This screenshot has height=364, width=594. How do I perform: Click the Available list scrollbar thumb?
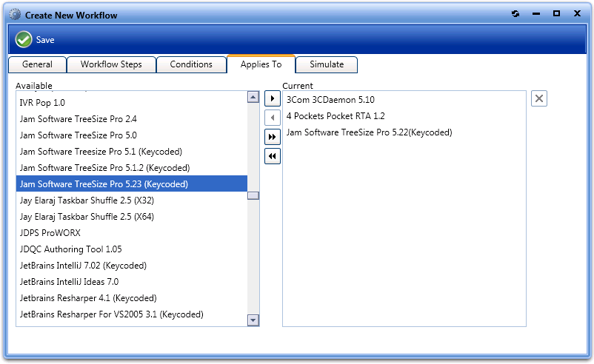[x=253, y=195]
